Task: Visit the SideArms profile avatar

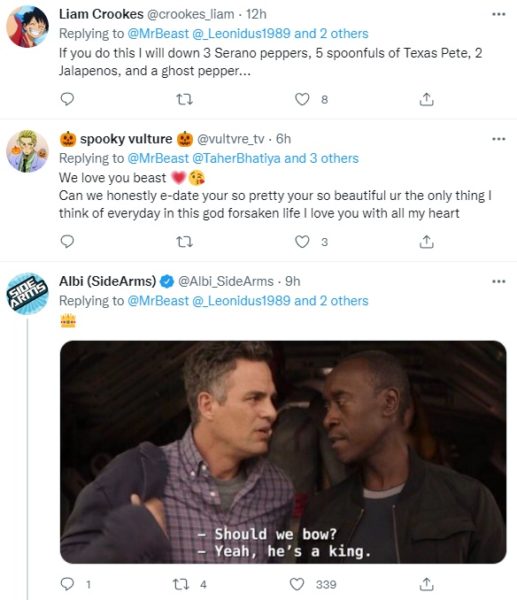Action: coord(28,294)
